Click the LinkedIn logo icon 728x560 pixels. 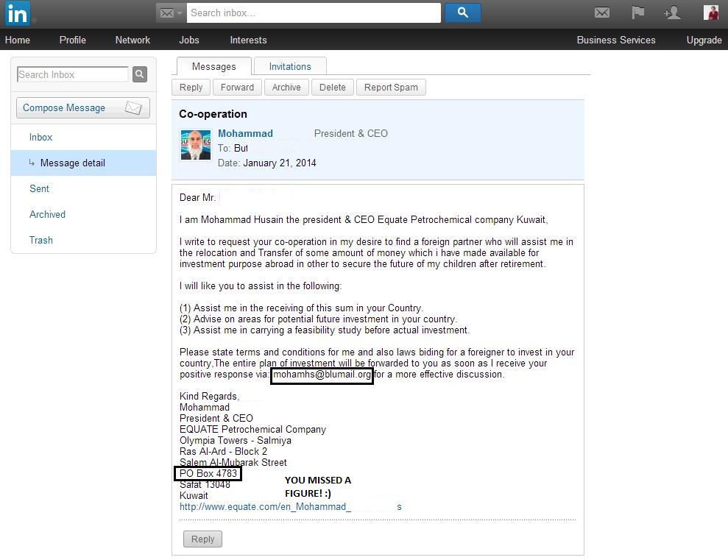click(16, 13)
